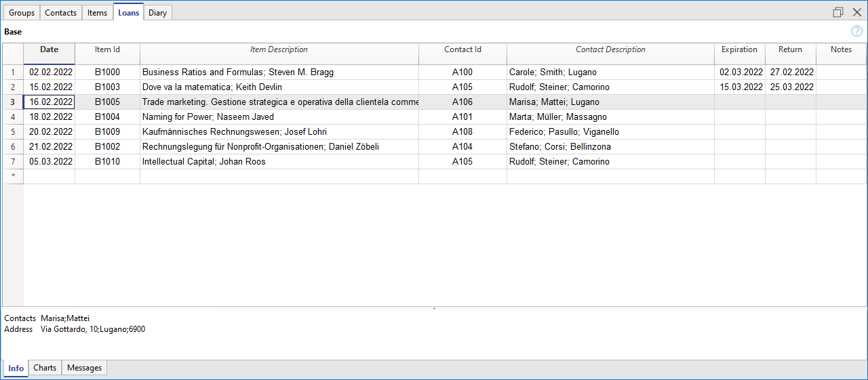
Task: Click the Date column header
Action: 49,49
